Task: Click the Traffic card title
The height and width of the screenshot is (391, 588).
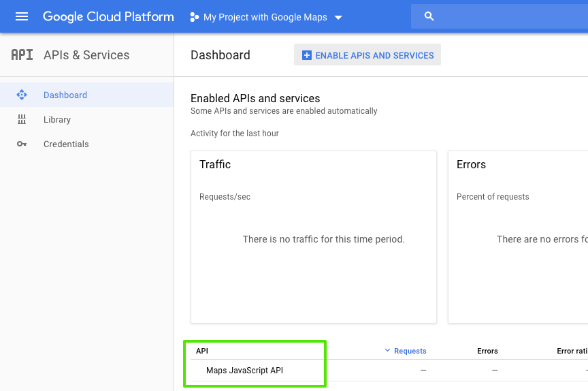Action: pyautogui.click(x=215, y=164)
